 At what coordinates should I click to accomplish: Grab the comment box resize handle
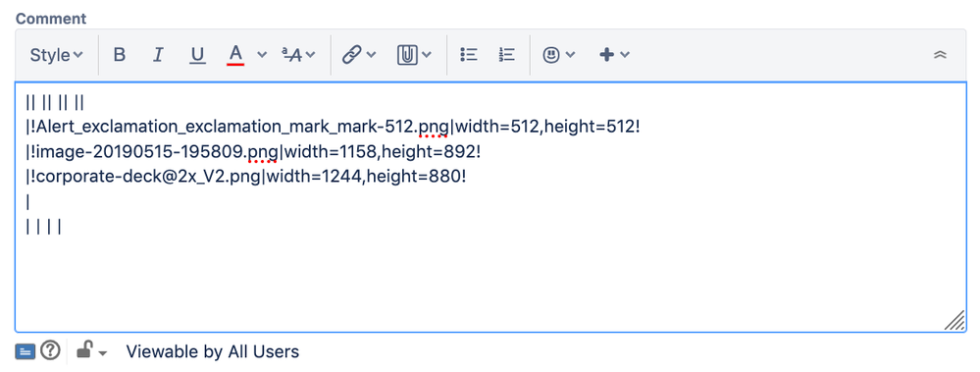click(x=955, y=321)
